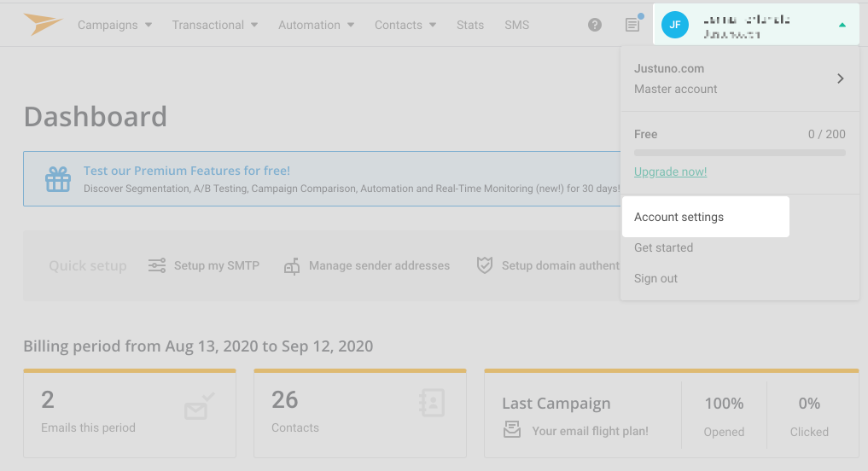The height and width of the screenshot is (471, 868).
Task: Click the mailbox sender addresses icon
Action: (292, 266)
